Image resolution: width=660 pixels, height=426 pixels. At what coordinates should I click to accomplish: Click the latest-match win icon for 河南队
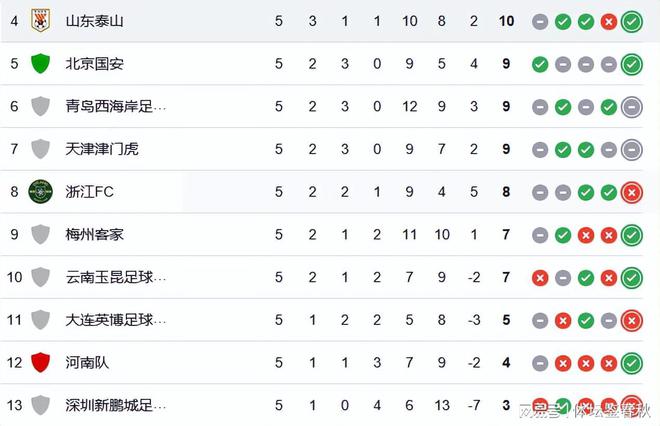pos(631,363)
